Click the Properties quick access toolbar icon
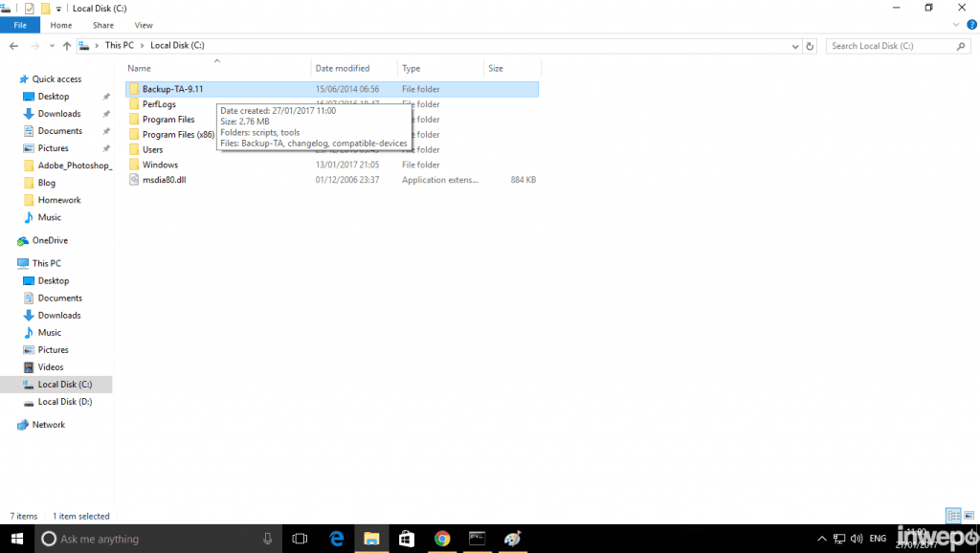Viewport: 980px width, 553px height. pyautogui.click(x=30, y=8)
